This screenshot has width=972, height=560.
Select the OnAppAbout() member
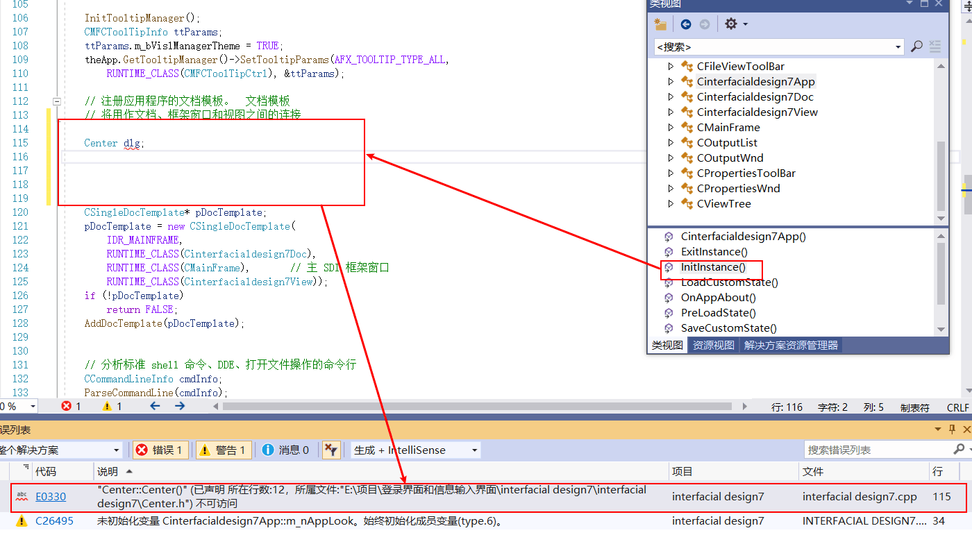(x=719, y=298)
